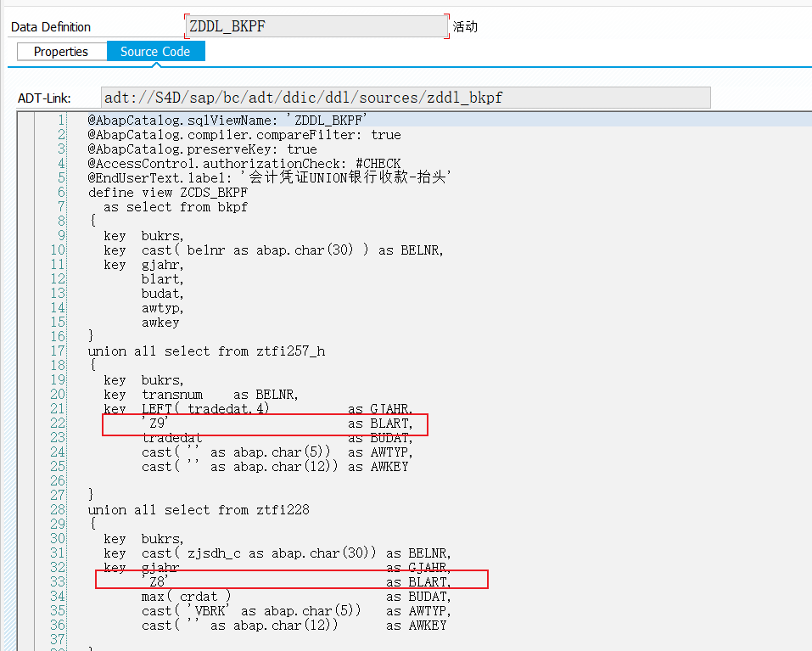Click line 36 cast as AWKEY

tap(294, 626)
